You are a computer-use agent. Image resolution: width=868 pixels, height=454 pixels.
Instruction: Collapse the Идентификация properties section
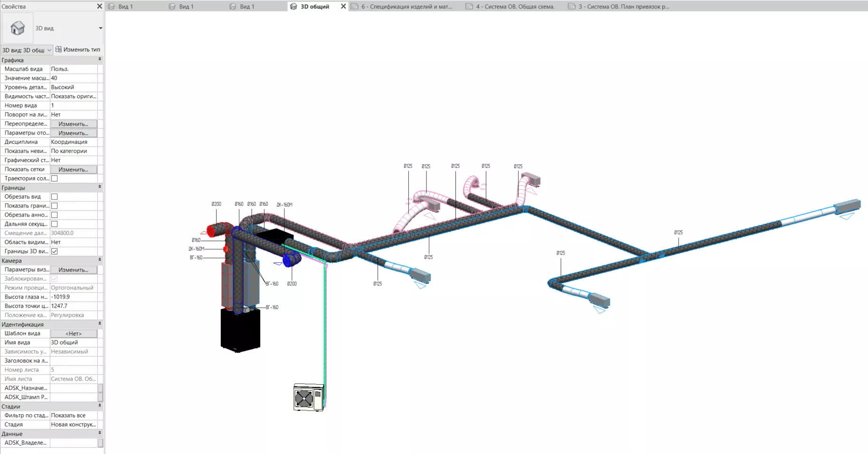click(99, 324)
